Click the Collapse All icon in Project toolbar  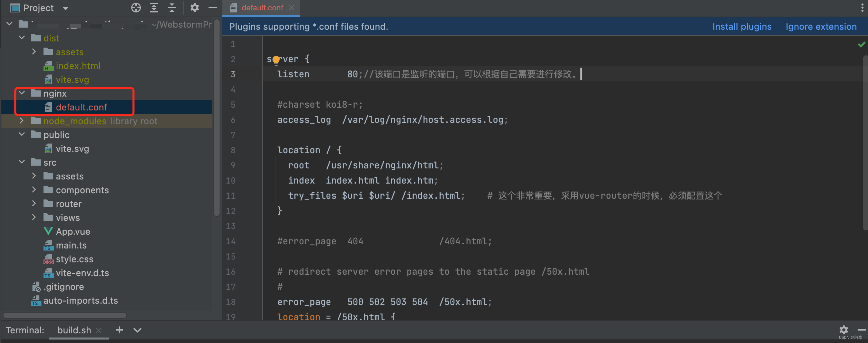pyautogui.click(x=172, y=8)
